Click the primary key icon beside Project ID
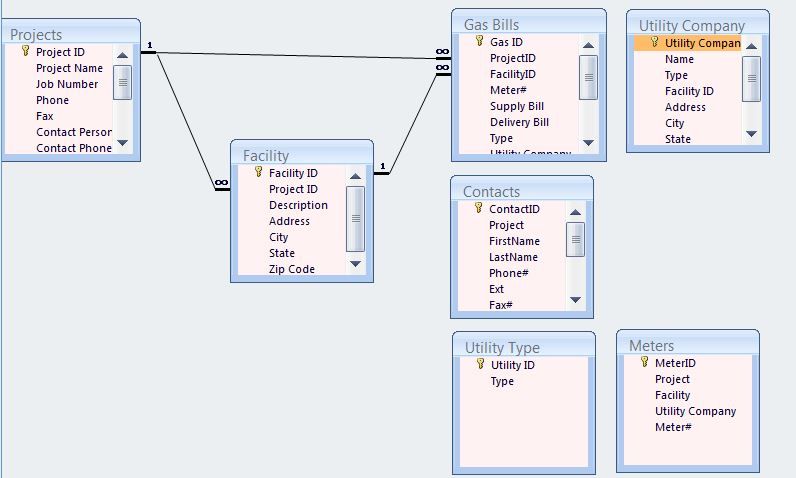This screenshot has width=796, height=478. (x=26, y=52)
